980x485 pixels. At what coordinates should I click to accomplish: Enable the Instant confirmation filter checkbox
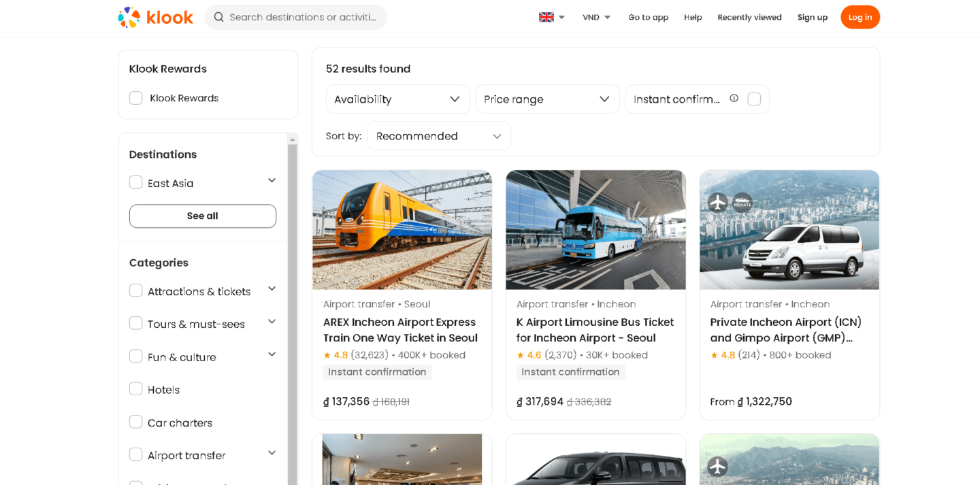(754, 98)
